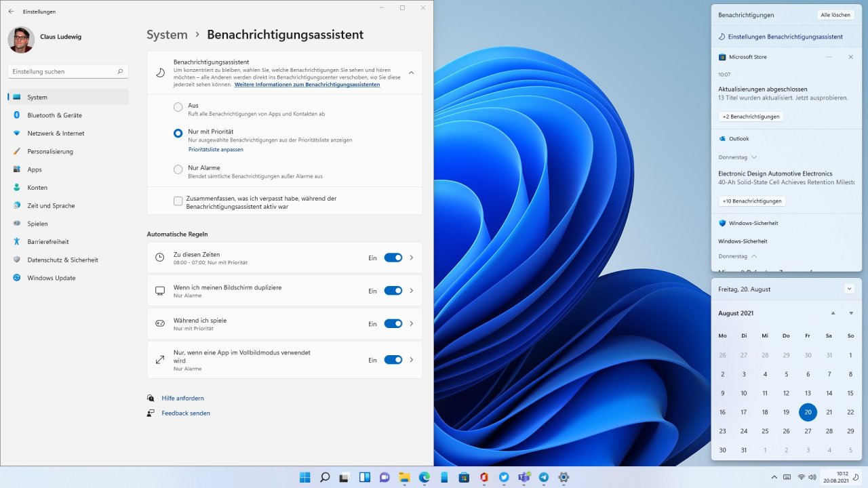868x488 pixels.
Task: Open Vollbildmodus rule details chevron
Action: coord(412,360)
